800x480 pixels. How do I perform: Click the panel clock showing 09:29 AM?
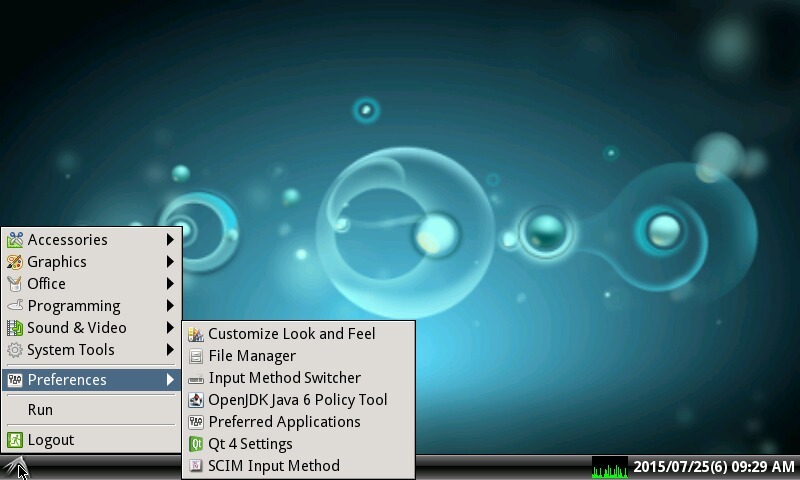coord(714,467)
